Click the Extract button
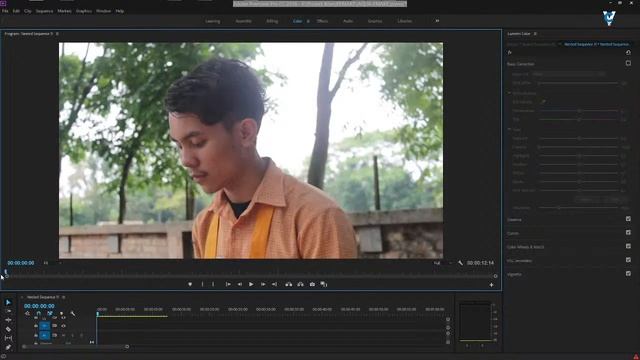Image resolution: width=640 pixels, height=360 pixels. click(x=300, y=284)
